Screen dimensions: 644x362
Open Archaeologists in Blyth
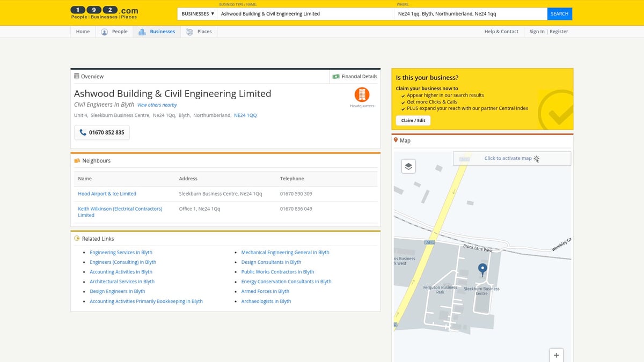click(266, 301)
